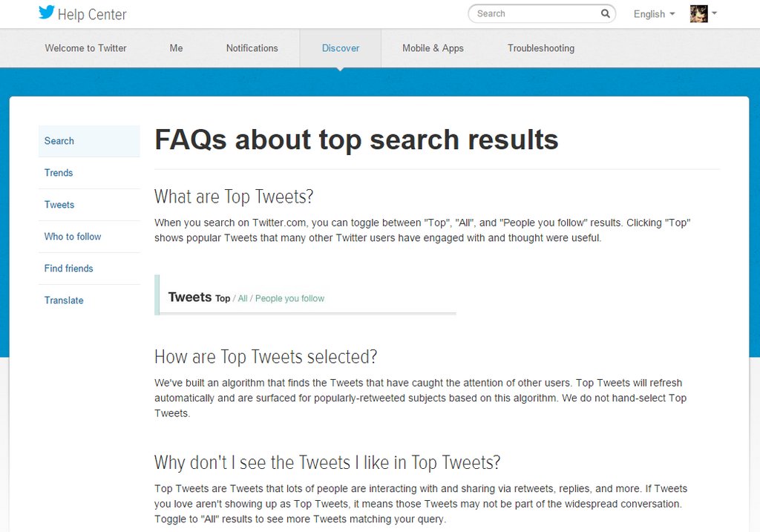
Task: Go to Mobile & Apps tab
Action: coord(433,48)
